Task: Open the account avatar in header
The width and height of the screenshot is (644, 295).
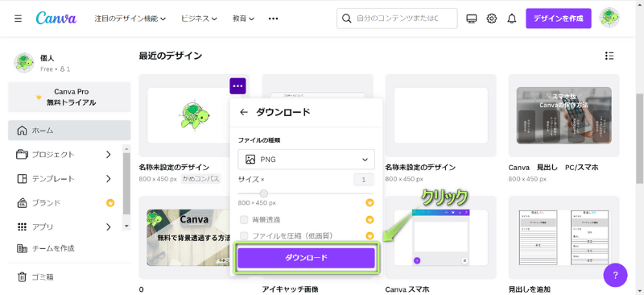Action: pos(609,18)
